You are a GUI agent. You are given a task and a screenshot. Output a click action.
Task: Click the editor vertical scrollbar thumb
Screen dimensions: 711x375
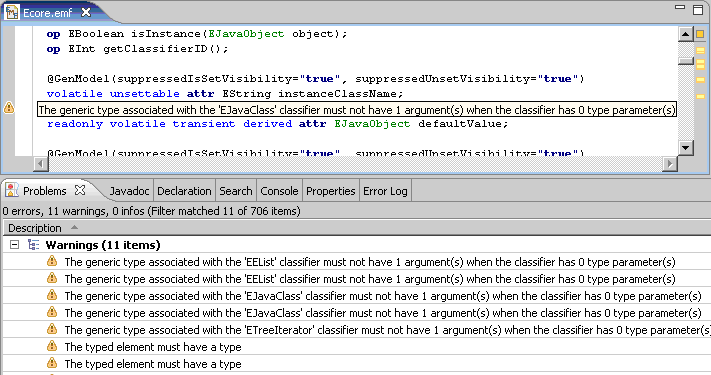(x=686, y=61)
